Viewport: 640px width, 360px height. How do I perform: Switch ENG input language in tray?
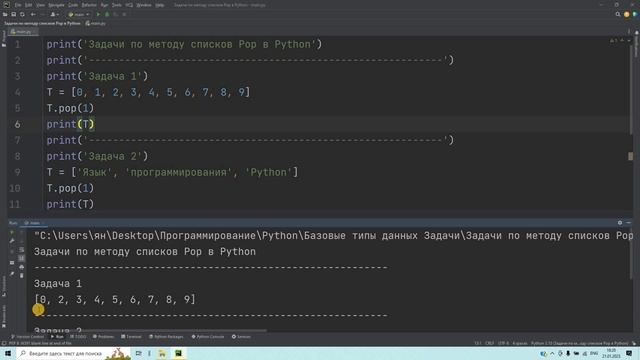pyautogui.click(x=594, y=353)
